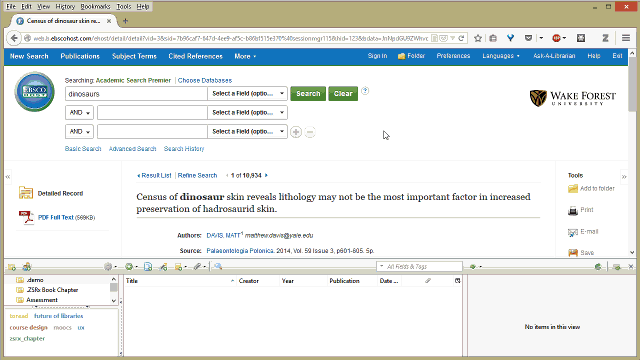Click reader view icon in URL bar
The height and width of the screenshot is (360, 640).
[434, 38]
